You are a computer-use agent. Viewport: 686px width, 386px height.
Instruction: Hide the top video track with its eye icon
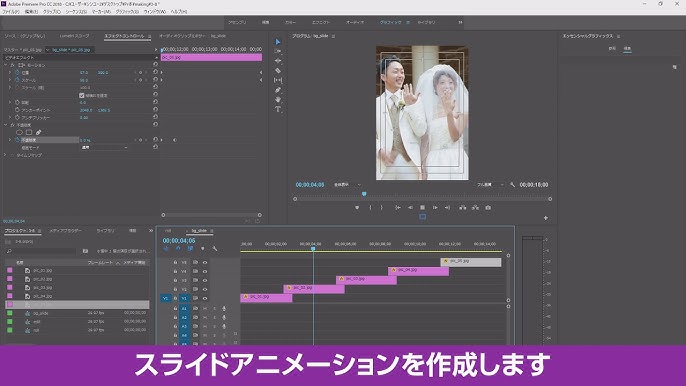click(x=204, y=263)
